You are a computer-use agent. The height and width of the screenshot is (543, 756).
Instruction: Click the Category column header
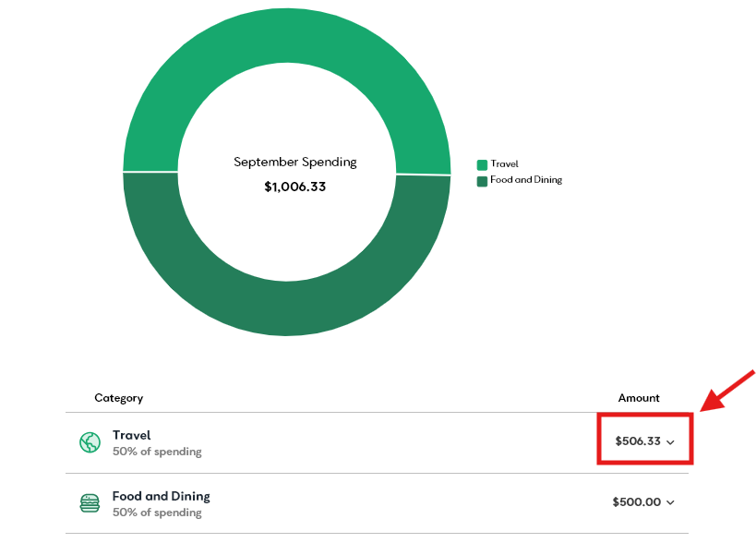tap(118, 398)
